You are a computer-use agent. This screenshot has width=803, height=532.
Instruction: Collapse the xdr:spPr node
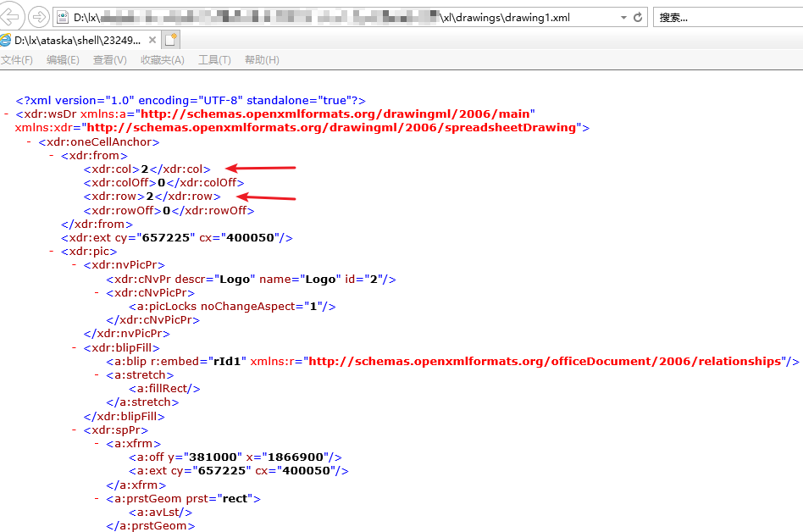tap(74, 430)
